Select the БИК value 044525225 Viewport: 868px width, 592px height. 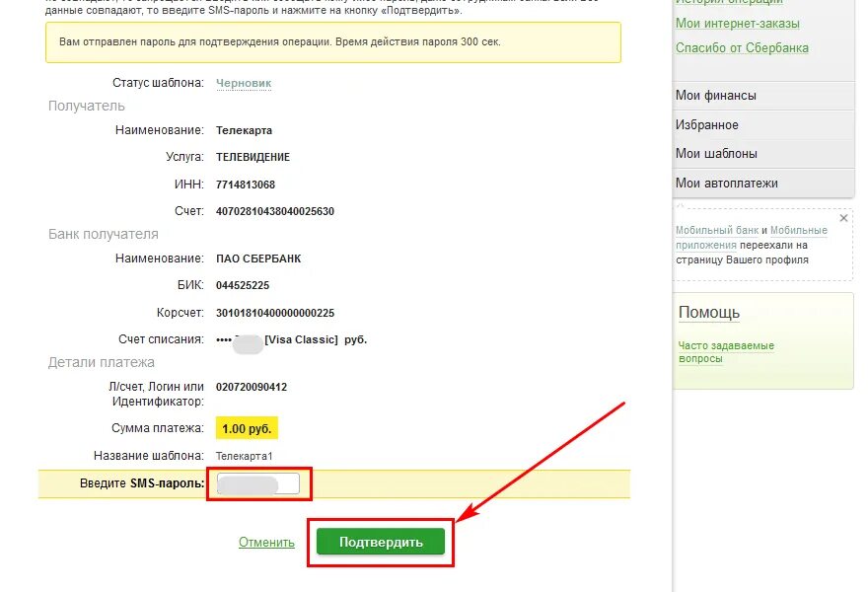(x=243, y=285)
